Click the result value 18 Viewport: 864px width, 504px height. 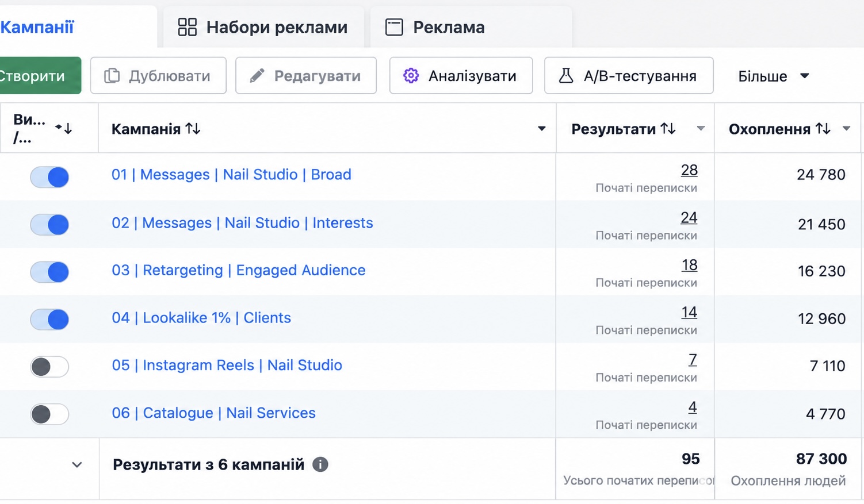[689, 265]
